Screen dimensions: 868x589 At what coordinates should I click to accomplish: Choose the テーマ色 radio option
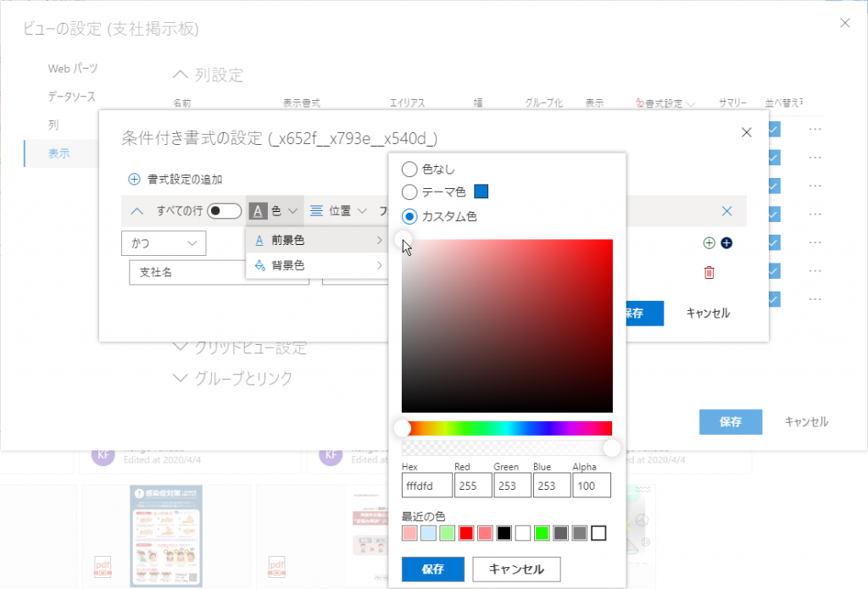coord(409,192)
